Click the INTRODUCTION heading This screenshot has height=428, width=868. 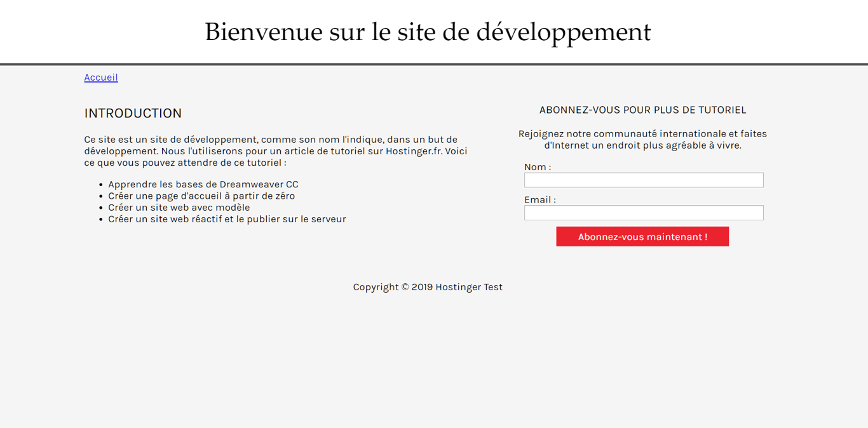coord(133,113)
